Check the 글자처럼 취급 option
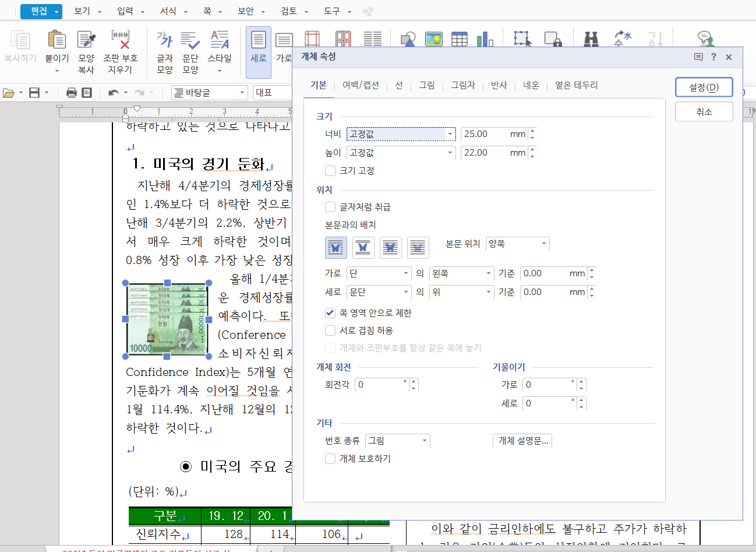Viewport: 756px width, 552px height. [330, 207]
